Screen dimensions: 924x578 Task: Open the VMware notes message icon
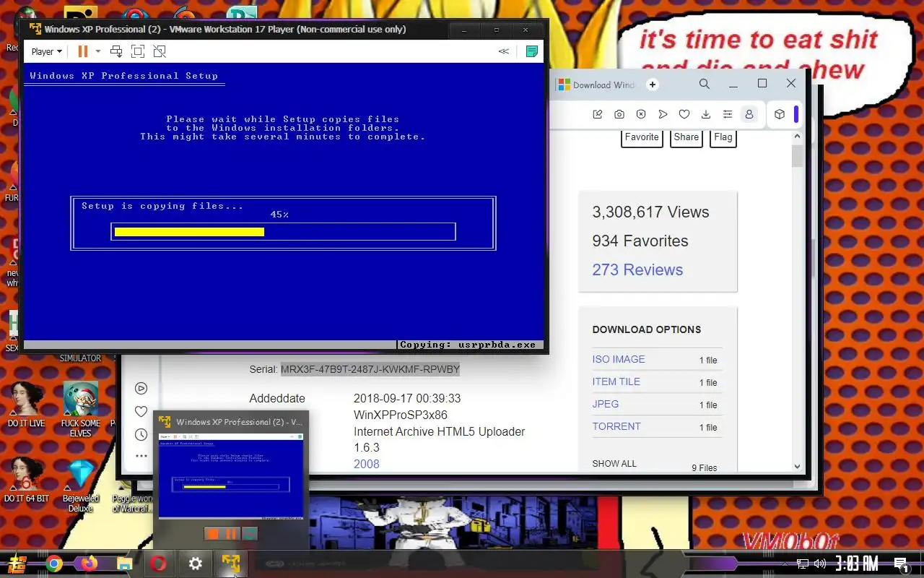pos(532,51)
